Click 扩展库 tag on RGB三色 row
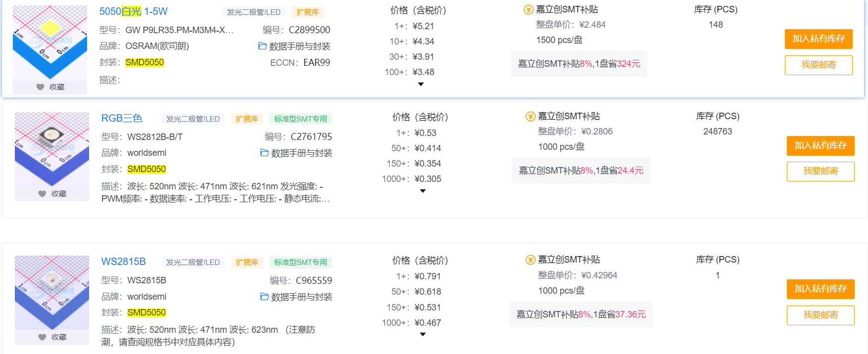Image resolution: width=868 pixels, height=354 pixels. (247, 119)
